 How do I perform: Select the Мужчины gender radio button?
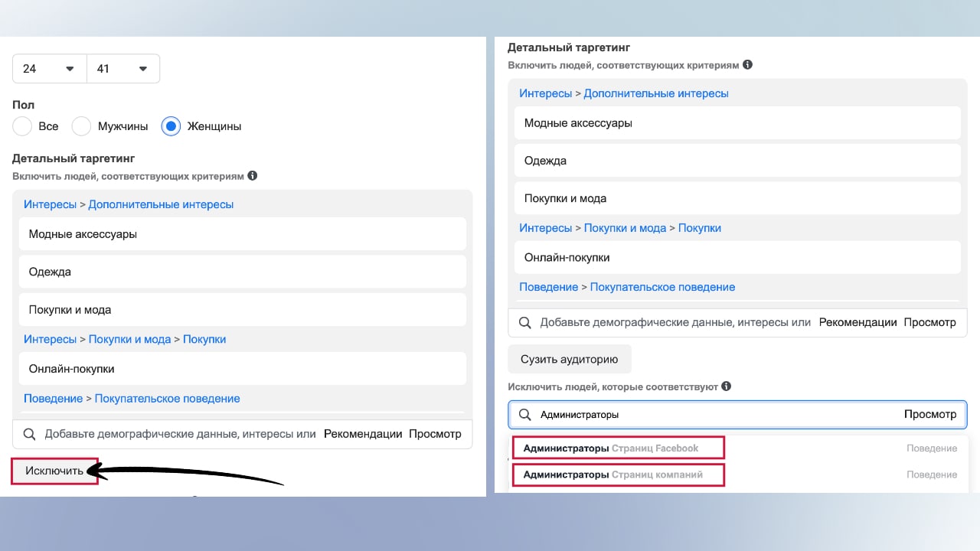coord(82,126)
